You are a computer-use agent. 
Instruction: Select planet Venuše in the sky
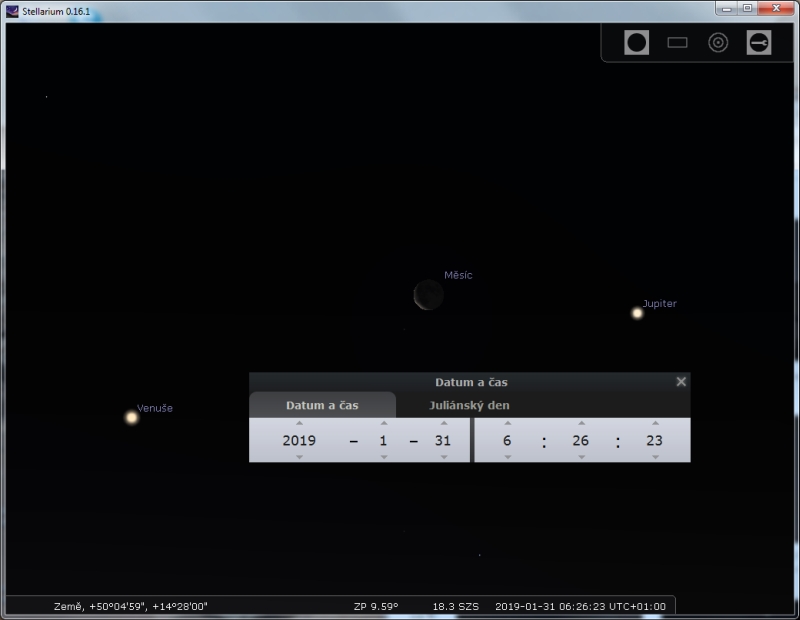[132, 417]
